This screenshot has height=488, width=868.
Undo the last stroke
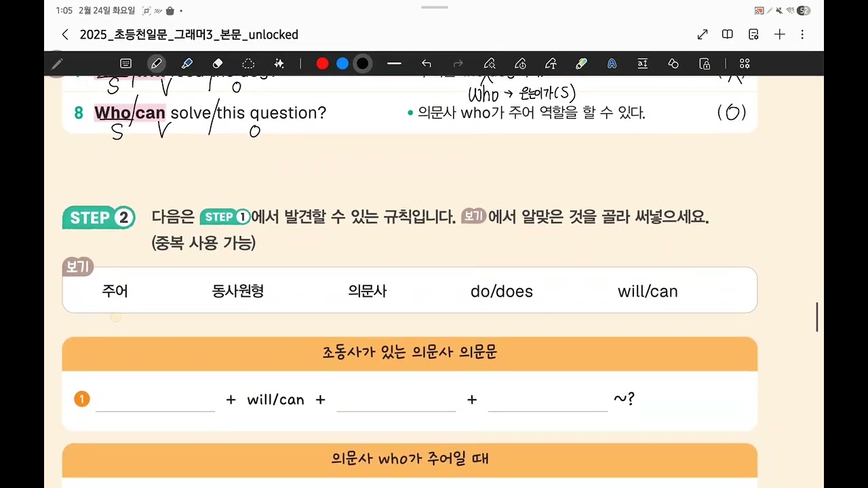(x=426, y=64)
